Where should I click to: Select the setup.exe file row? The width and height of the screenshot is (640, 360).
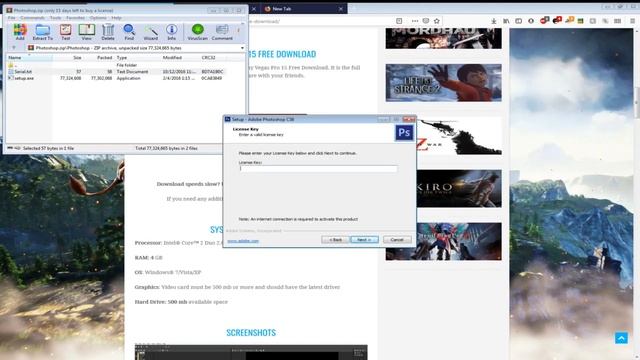pos(116,78)
